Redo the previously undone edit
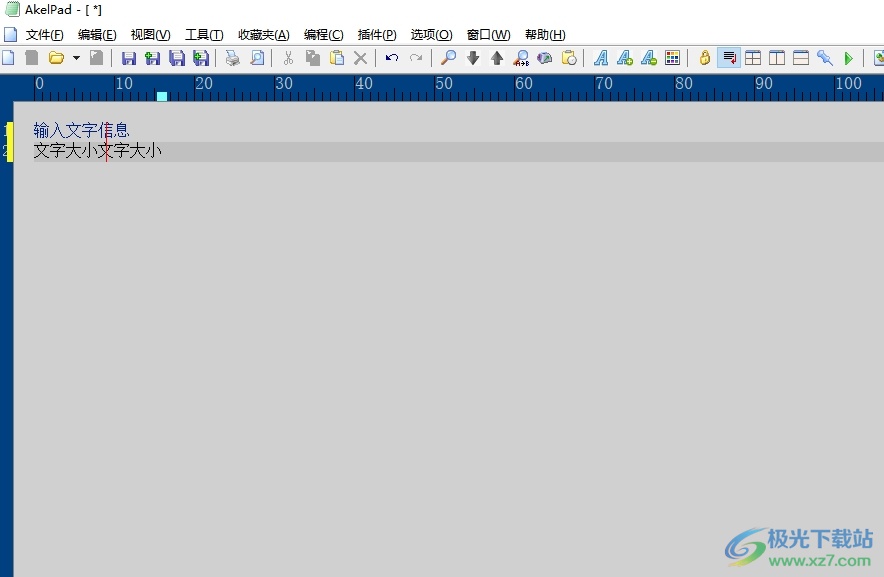The width and height of the screenshot is (884, 577). 416,58
